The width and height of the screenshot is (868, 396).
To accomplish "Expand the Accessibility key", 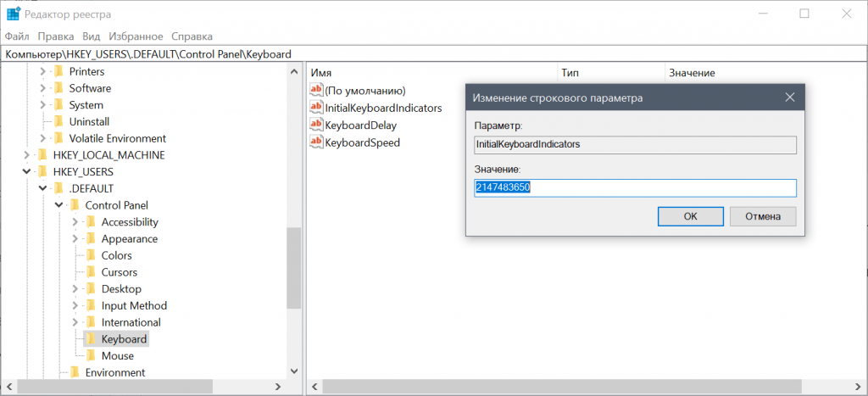I will [x=75, y=222].
